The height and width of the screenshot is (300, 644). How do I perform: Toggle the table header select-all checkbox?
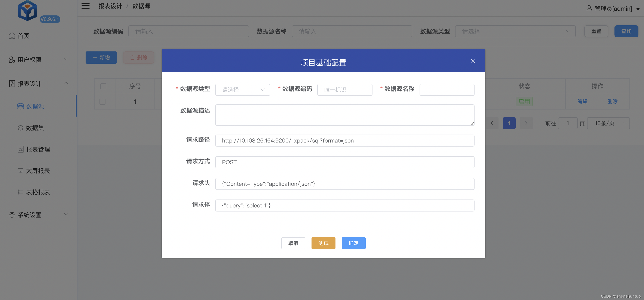(x=103, y=86)
